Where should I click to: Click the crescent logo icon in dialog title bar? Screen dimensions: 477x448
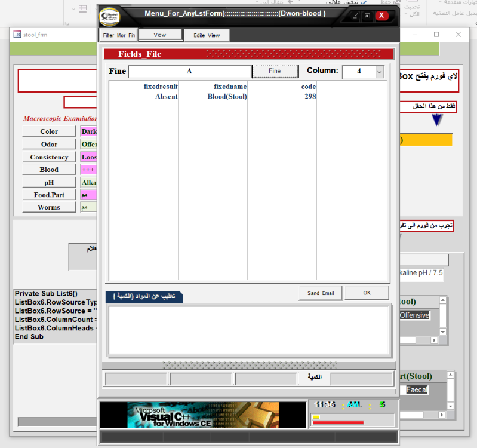pyautogui.click(x=109, y=15)
